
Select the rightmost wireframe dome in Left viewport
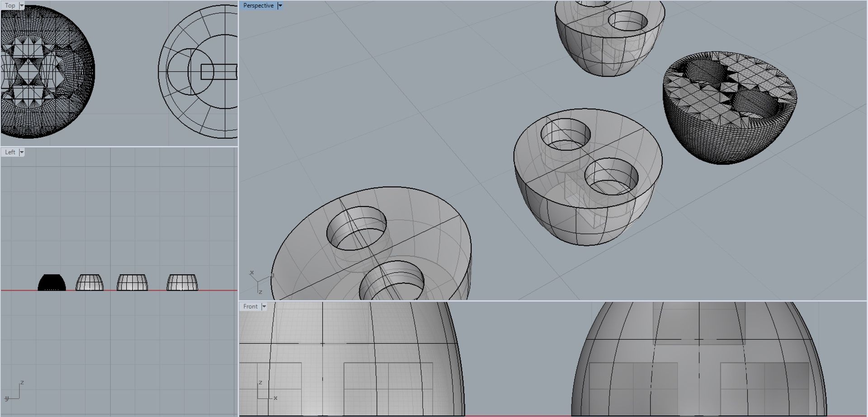tap(182, 282)
